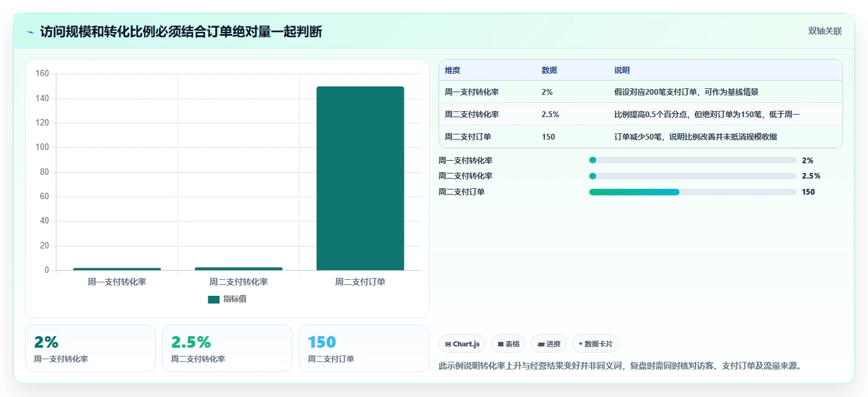
Task: Click the 周二支付转化率 progress bar
Action: coord(693,176)
